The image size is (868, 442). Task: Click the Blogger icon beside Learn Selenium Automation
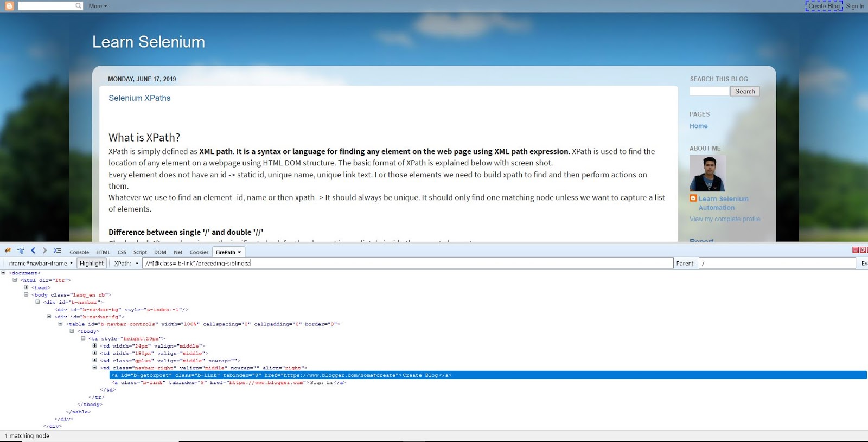pyautogui.click(x=693, y=198)
